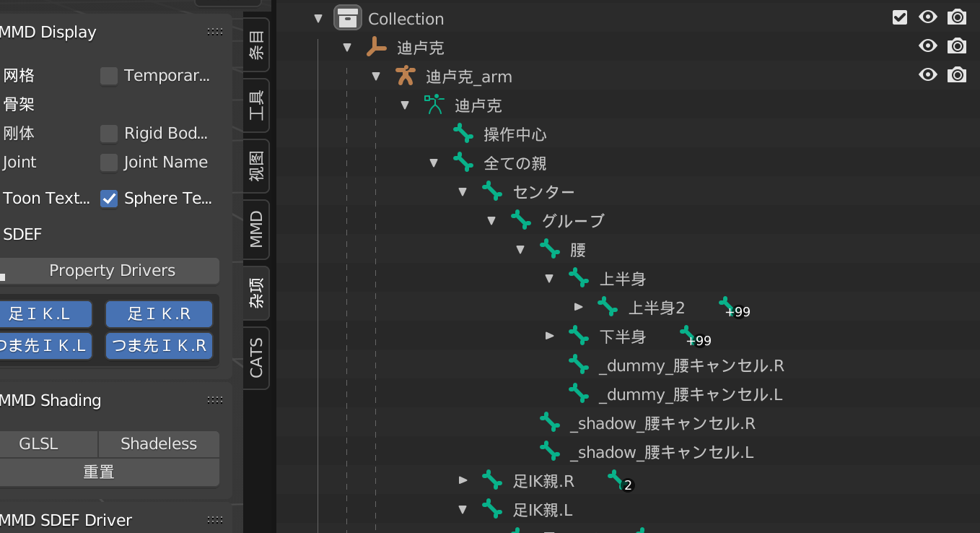Expand the 上半身2 bone

tap(578, 307)
